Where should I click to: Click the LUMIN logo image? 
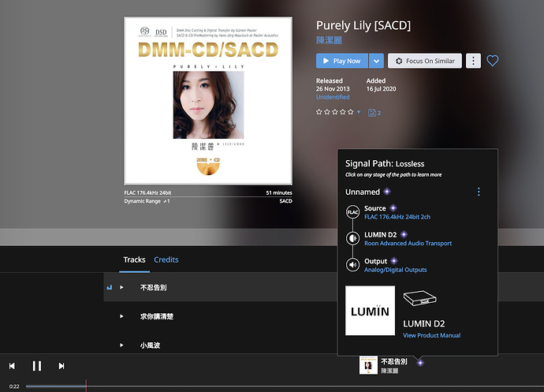pyautogui.click(x=370, y=311)
